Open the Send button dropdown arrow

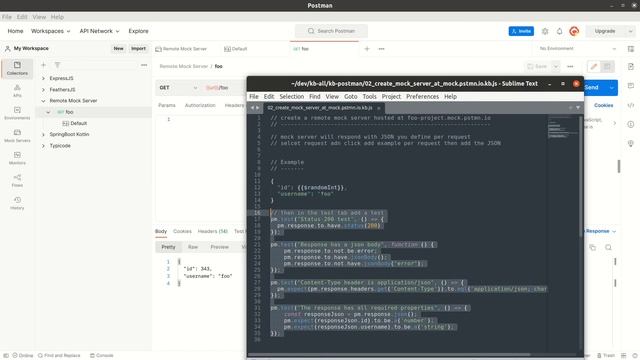point(611,88)
